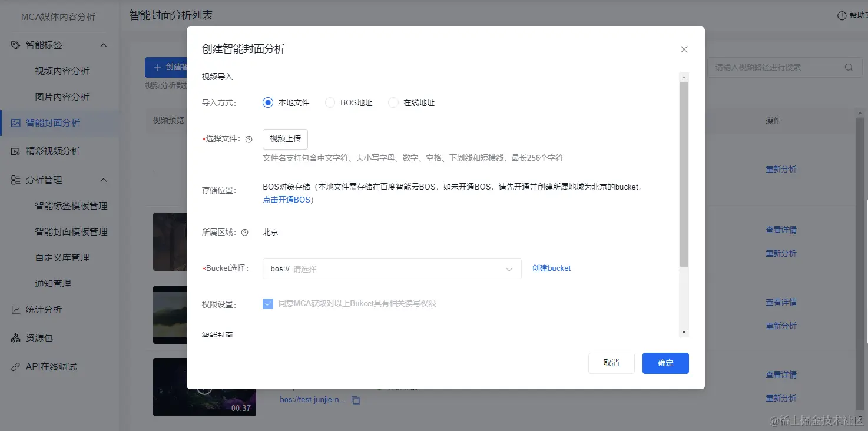Open the Bucket选择 dropdown
The width and height of the screenshot is (868, 431).
[x=392, y=268]
